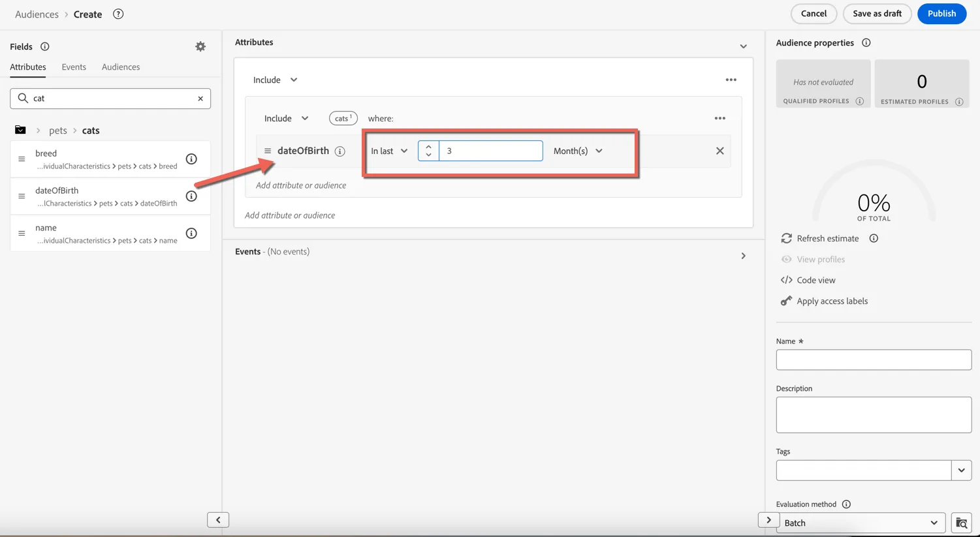Click the Estimated Profiles info icon
The width and height of the screenshot is (980, 537).
[959, 102]
